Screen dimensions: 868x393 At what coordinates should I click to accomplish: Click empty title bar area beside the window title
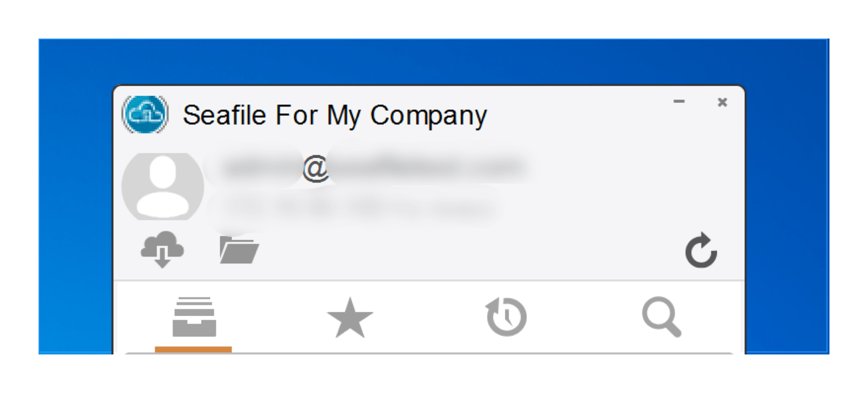pos(578,115)
